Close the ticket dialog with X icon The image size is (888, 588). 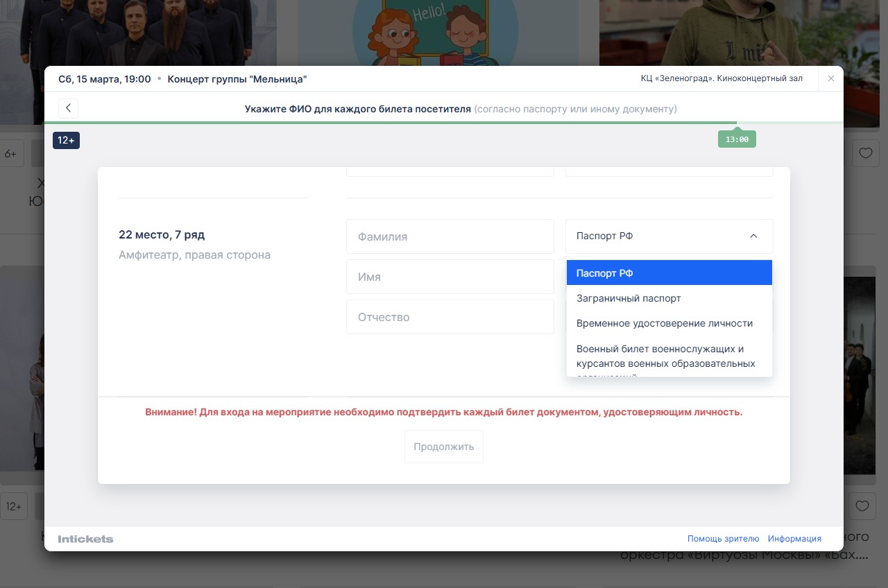830,79
